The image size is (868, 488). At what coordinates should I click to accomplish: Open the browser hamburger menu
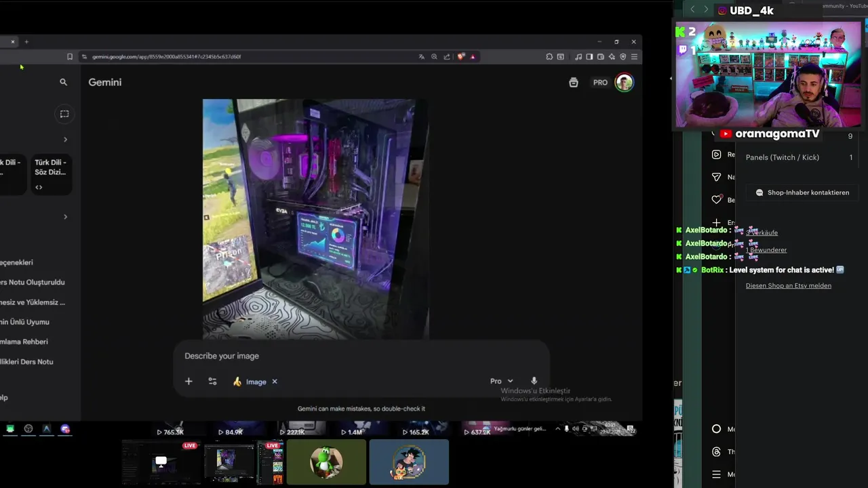click(x=634, y=57)
